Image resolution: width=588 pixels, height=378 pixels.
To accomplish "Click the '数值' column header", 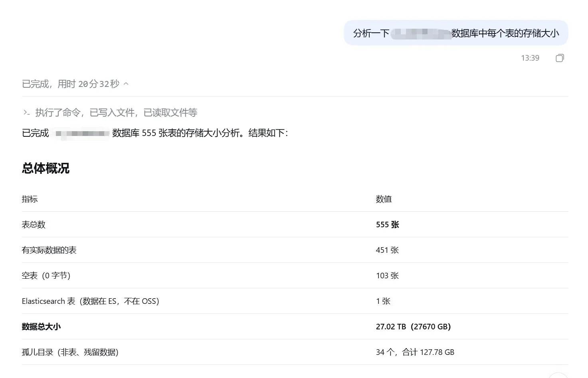I will click(384, 199).
